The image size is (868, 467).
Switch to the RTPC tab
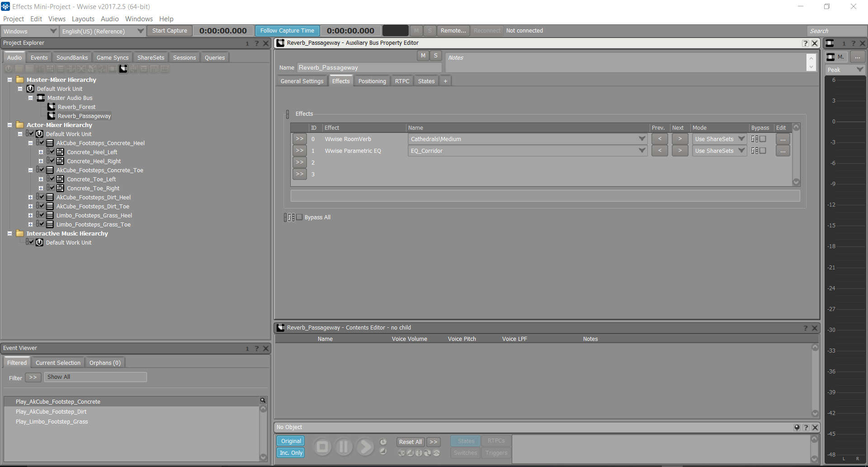(x=402, y=81)
